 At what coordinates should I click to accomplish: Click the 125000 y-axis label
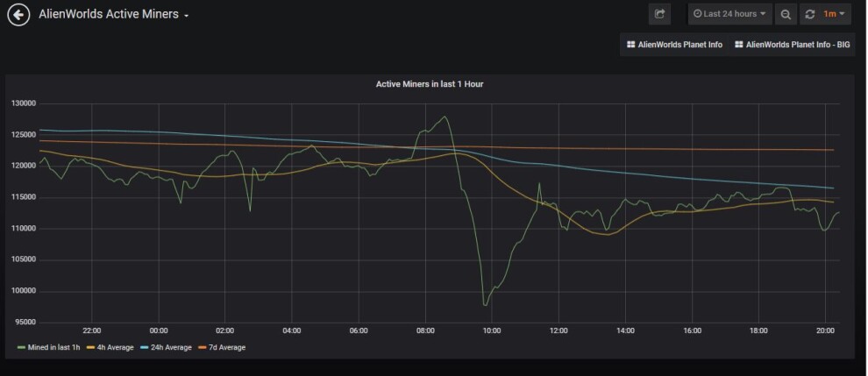click(x=24, y=135)
